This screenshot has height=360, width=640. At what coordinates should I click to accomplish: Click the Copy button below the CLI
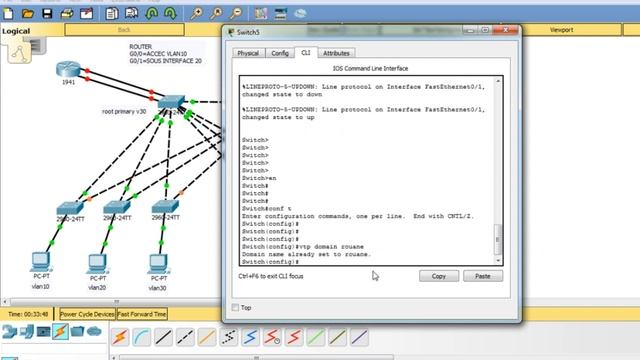439,276
